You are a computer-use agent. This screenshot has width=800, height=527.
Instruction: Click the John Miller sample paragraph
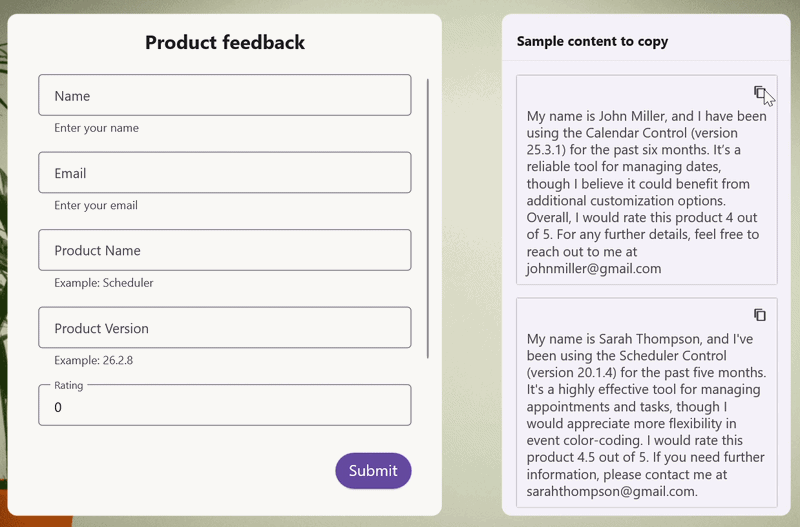646,192
